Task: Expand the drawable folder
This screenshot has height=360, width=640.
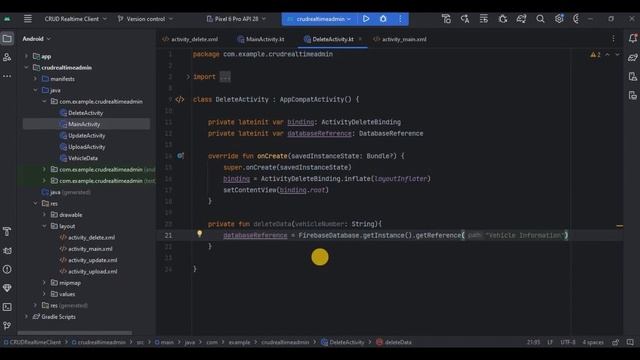Action: (x=44, y=215)
